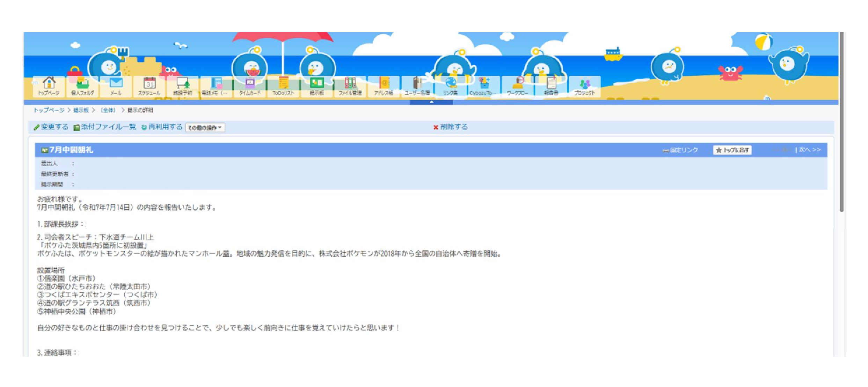Click (全体) breadcrumb link
The height and width of the screenshot is (387, 868).
pyautogui.click(x=108, y=110)
